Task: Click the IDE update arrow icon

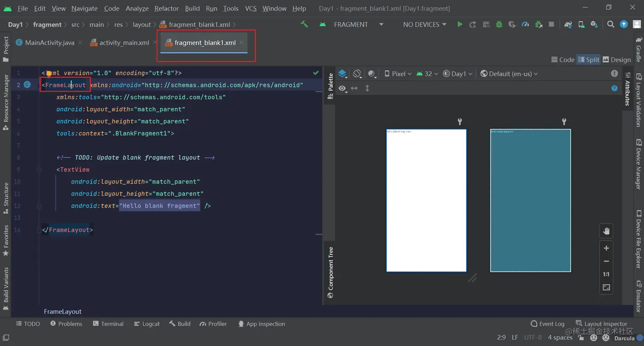Action: 624,24
